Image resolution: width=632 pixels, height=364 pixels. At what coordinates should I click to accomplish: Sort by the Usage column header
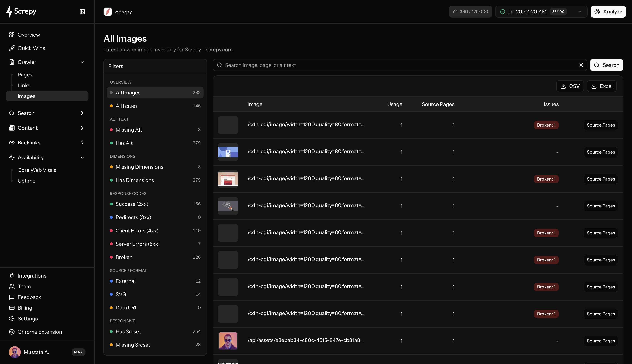click(x=395, y=104)
